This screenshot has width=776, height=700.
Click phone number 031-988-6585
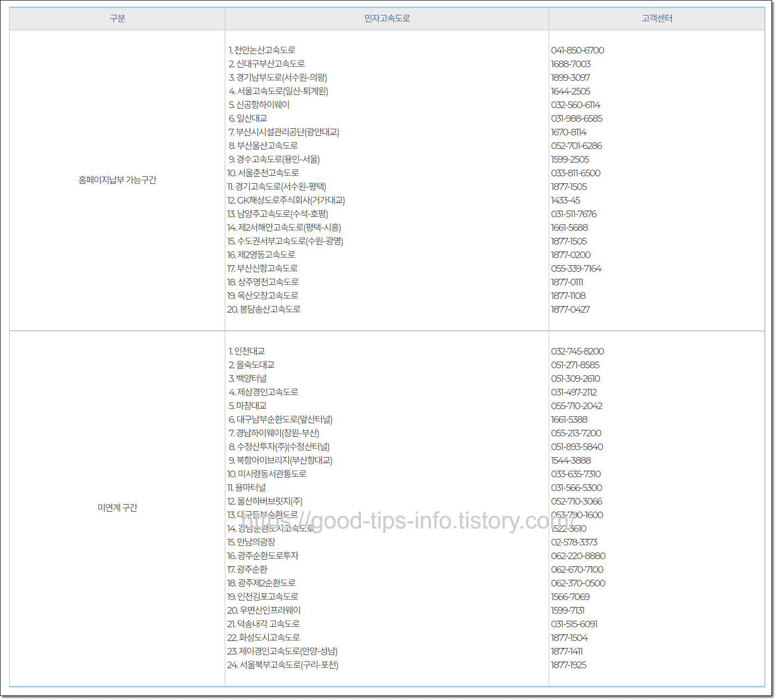click(577, 119)
